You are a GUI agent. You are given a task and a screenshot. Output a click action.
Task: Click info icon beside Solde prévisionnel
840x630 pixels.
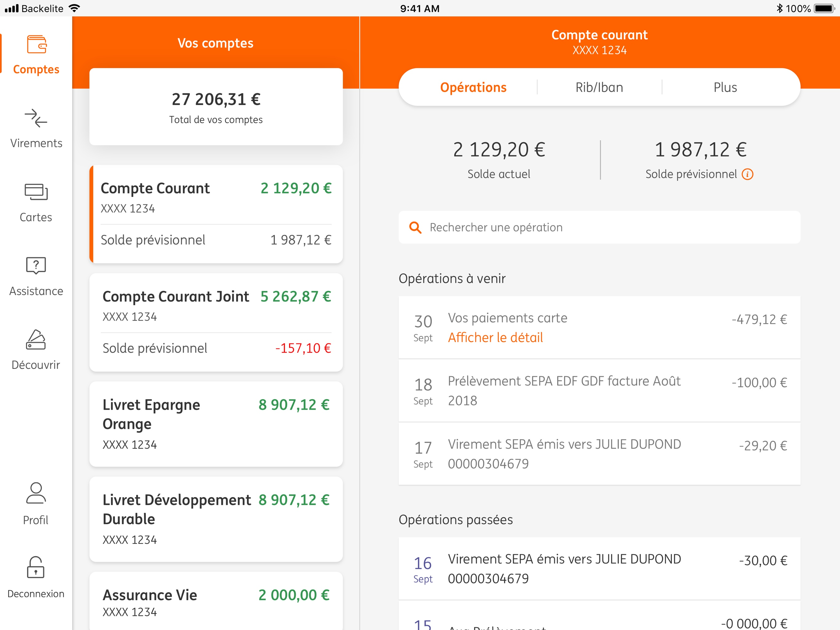pyautogui.click(x=747, y=174)
